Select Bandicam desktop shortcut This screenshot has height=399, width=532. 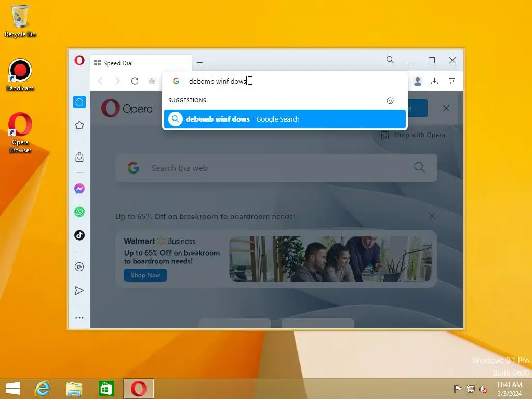point(20,75)
